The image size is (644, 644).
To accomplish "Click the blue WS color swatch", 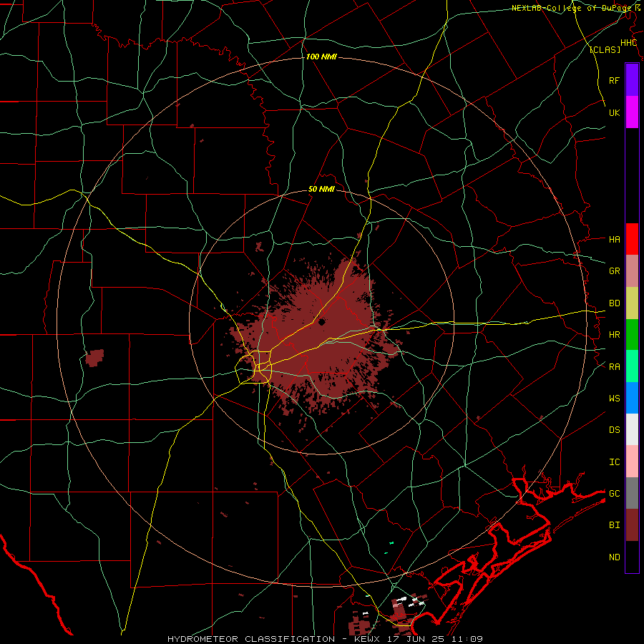I will [632, 398].
